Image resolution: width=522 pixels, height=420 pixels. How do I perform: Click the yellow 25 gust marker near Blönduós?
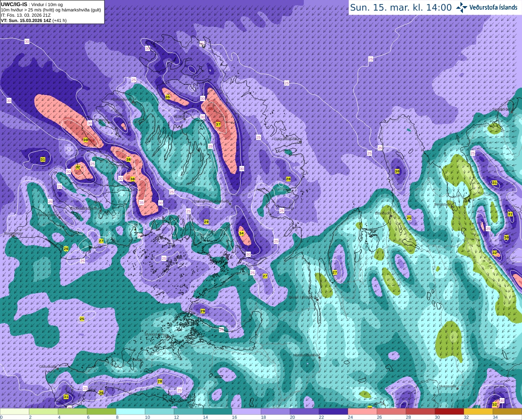[x=409, y=218]
